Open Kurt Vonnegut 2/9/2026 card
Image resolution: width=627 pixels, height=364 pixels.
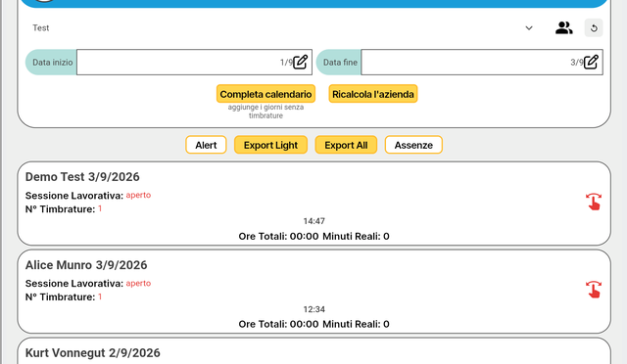[x=92, y=353]
